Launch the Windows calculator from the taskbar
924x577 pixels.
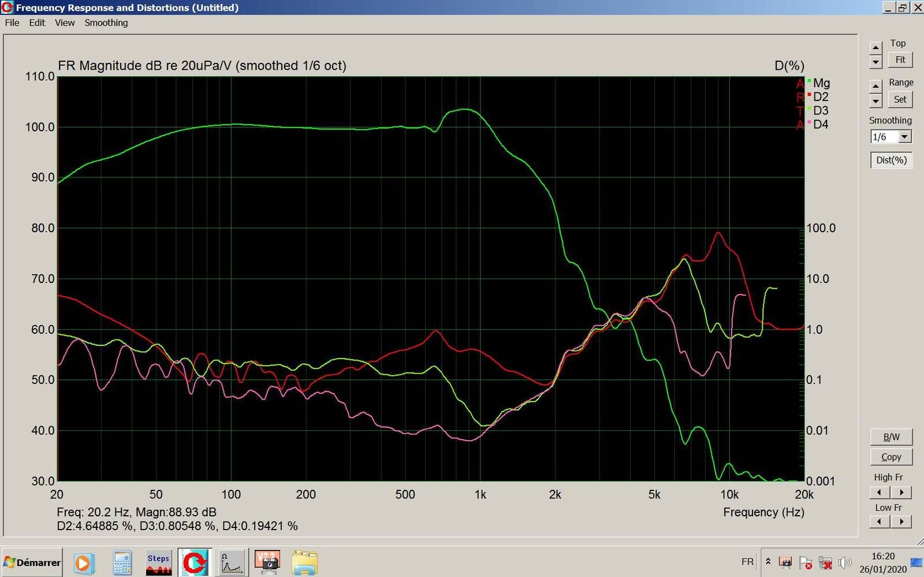[x=122, y=563]
